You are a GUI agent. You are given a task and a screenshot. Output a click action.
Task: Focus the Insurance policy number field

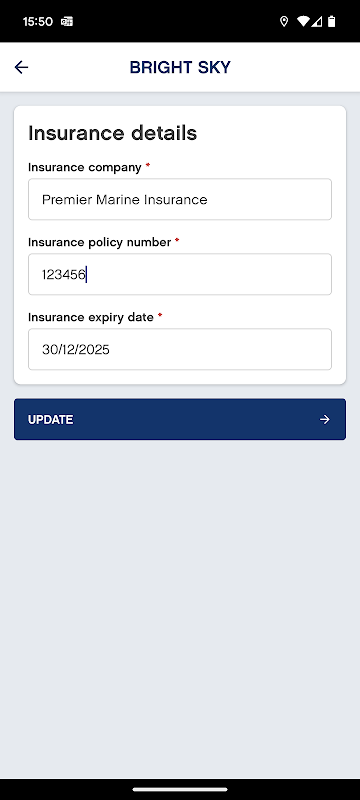click(x=180, y=274)
